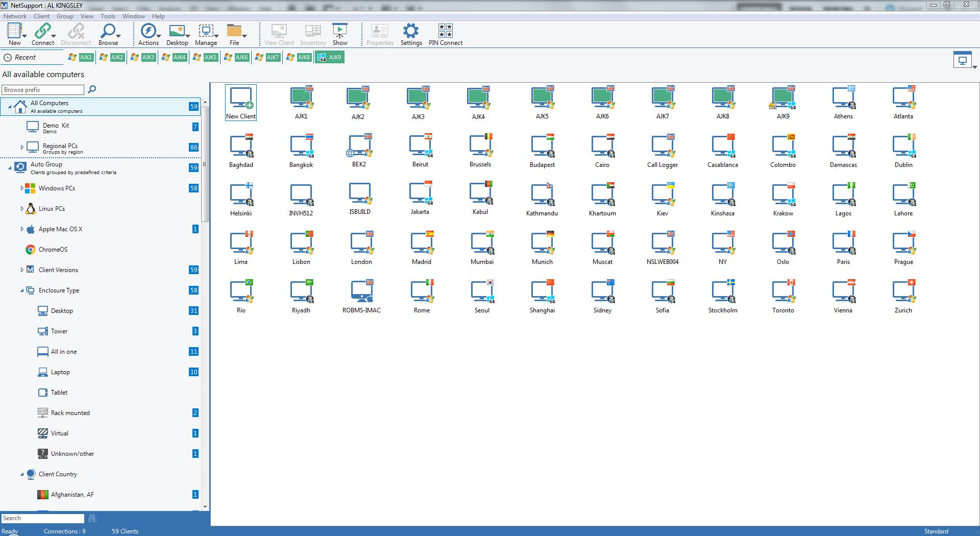
Task: Open the Group menu
Action: (x=65, y=16)
